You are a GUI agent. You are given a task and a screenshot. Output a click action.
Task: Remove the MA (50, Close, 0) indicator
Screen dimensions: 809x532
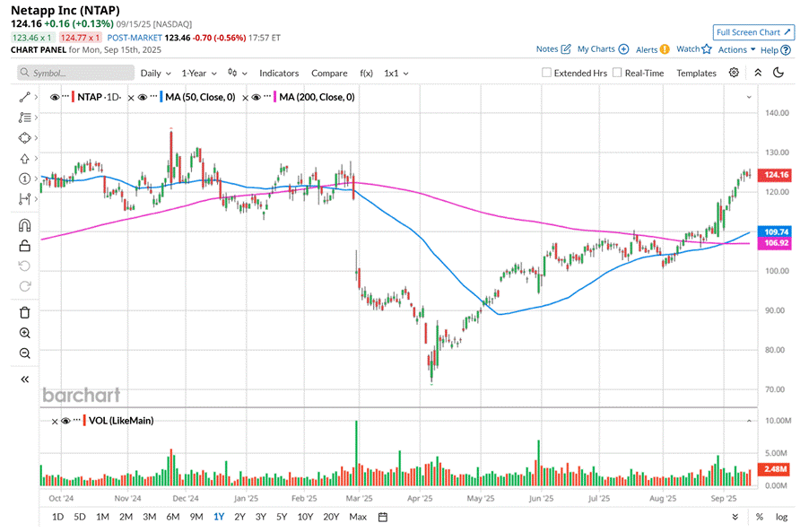point(131,98)
